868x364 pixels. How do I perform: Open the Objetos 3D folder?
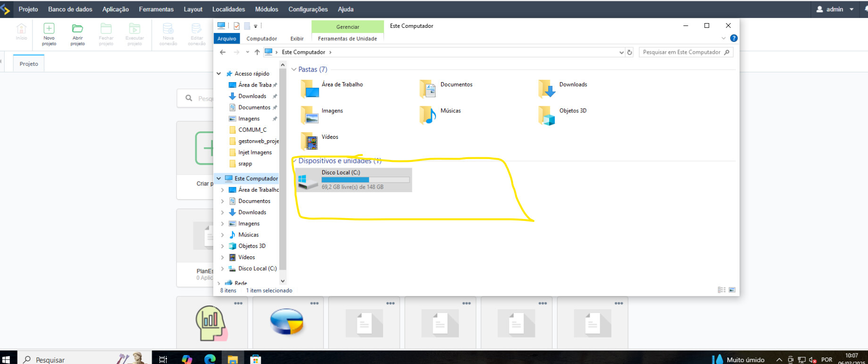pos(547,115)
